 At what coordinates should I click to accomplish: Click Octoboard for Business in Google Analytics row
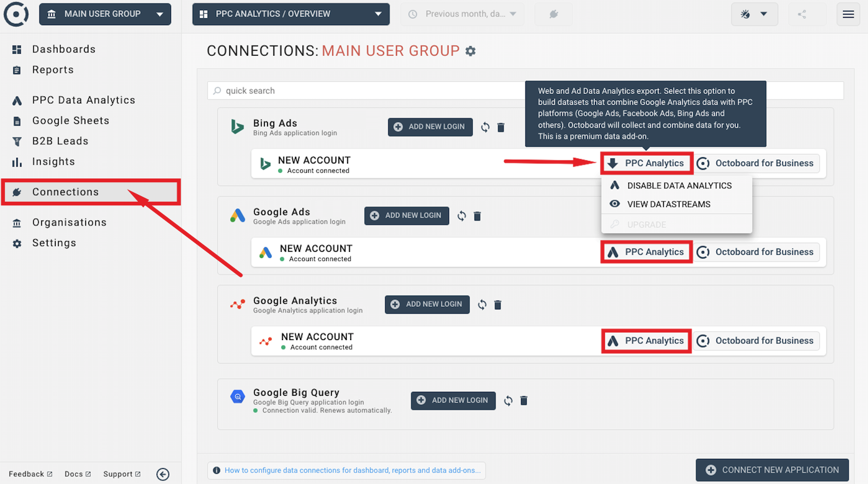[x=757, y=341]
